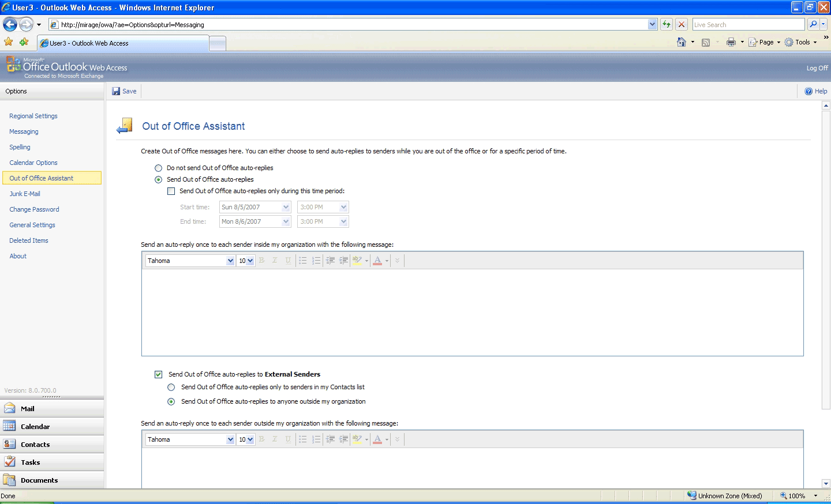Apply text highlight color in the message editor
The image size is (831, 504).
coord(358,260)
